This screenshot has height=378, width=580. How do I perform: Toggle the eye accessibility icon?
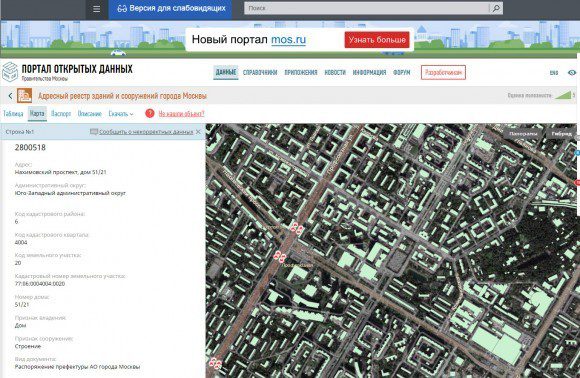tap(572, 72)
